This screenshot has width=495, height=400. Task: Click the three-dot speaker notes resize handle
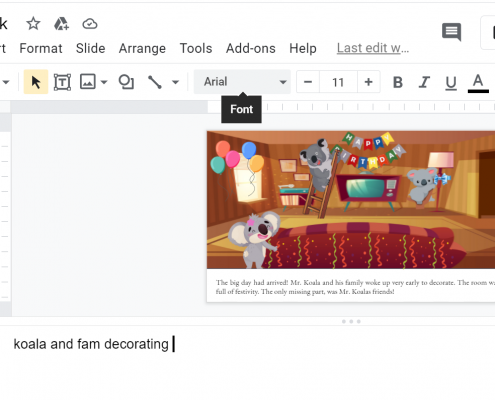[x=351, y=321]
